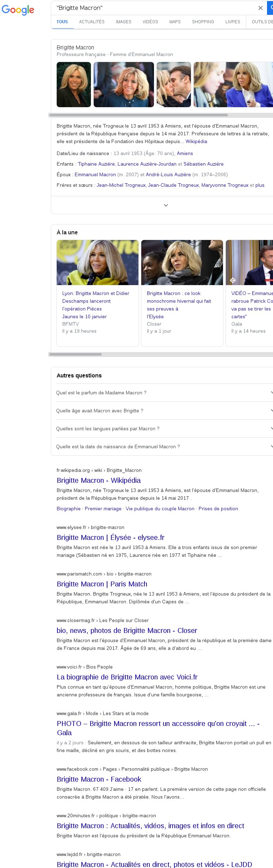Open the "Brigitte Macron - Facebook" result
Screen dimensions: 273x868
click(x=99, y=779)
